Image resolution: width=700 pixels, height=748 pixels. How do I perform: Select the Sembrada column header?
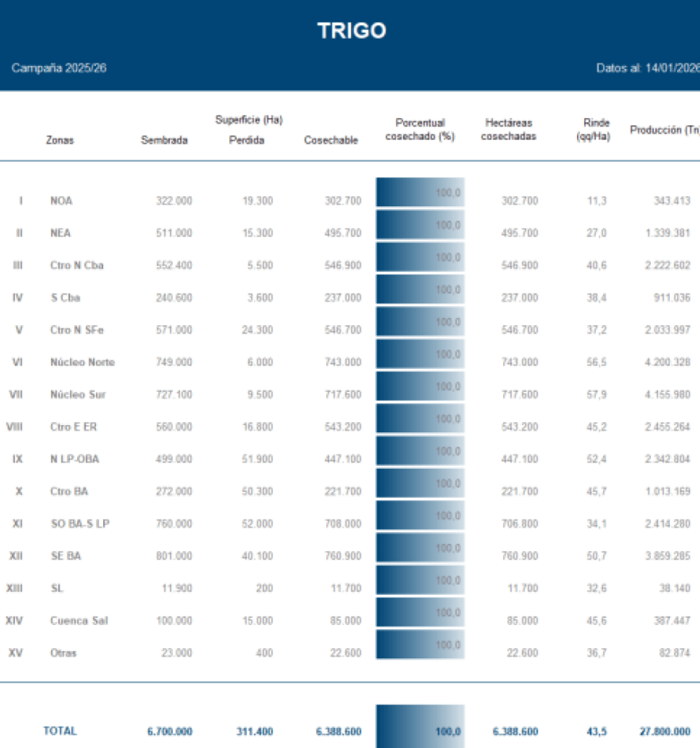click(x=164, y=140)
